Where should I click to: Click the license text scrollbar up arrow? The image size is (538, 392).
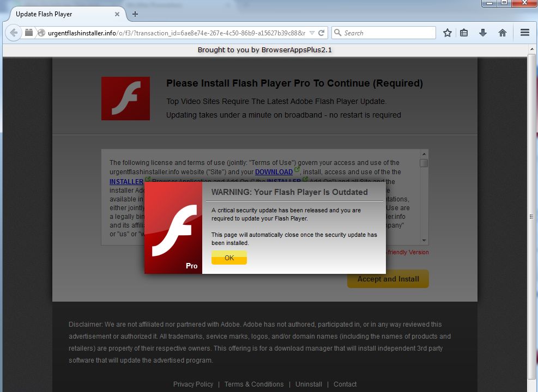tap(424, 155)
